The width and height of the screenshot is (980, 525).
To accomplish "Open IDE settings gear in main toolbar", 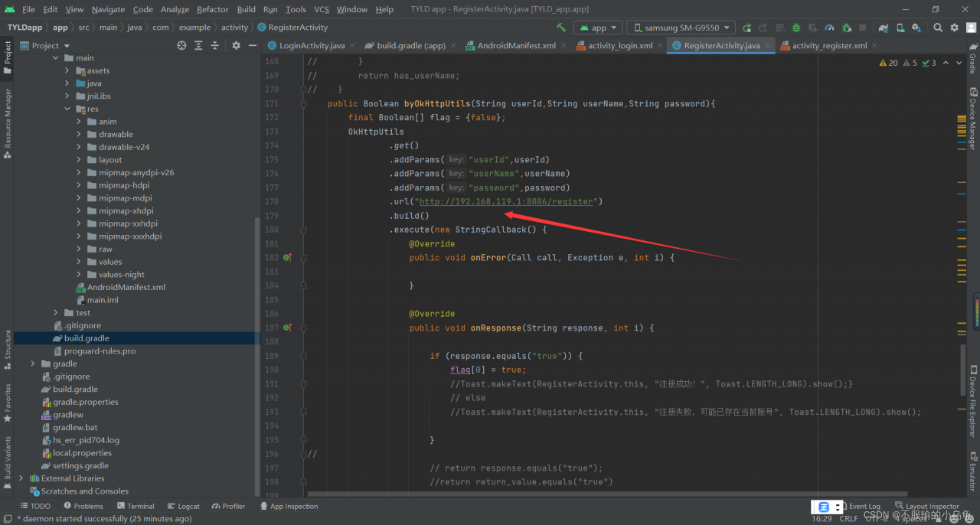I will click(x=954, y=28).
